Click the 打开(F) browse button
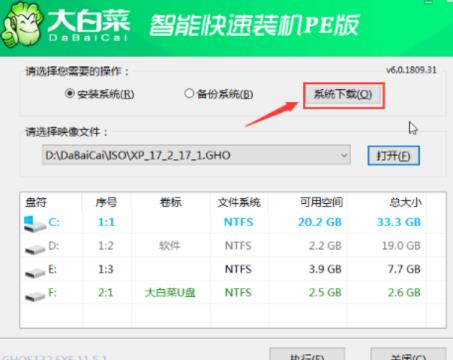Viewport: 453px width, 360px height. (393, 156)
